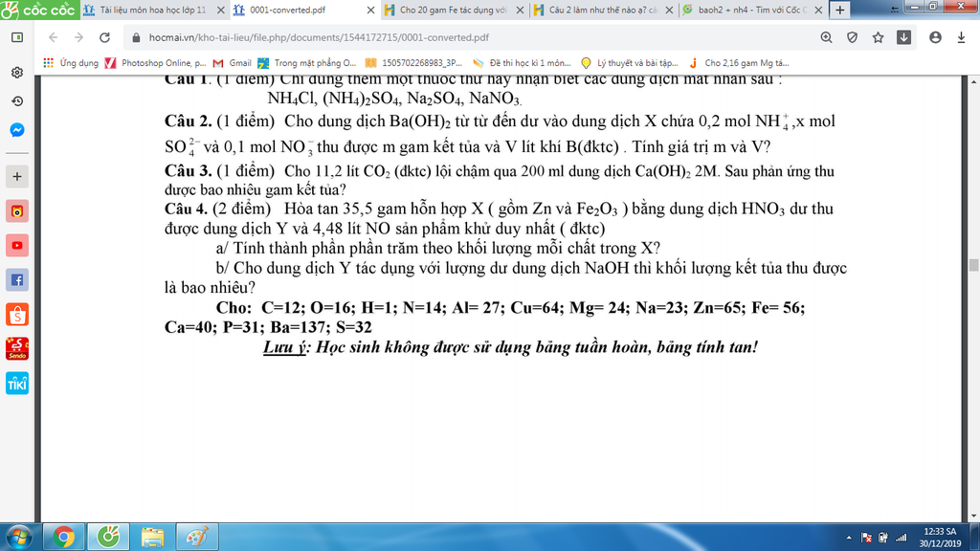Bookmark this page with the star

(879, 37)
